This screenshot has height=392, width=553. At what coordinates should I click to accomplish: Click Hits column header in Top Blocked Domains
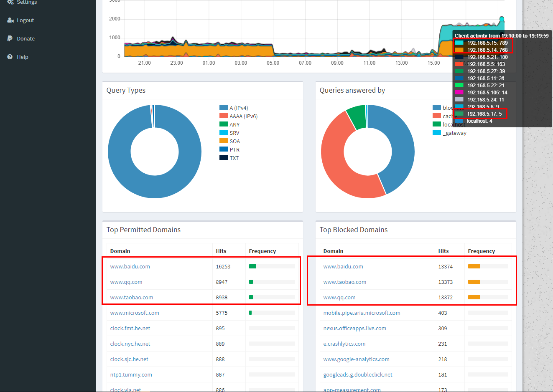click(x=443, y=251)
